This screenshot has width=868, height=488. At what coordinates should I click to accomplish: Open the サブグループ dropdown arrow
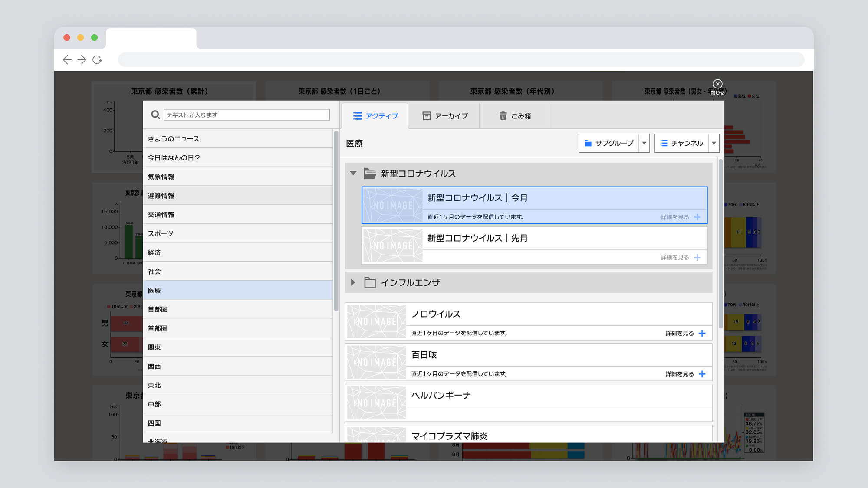click(644, 143)
